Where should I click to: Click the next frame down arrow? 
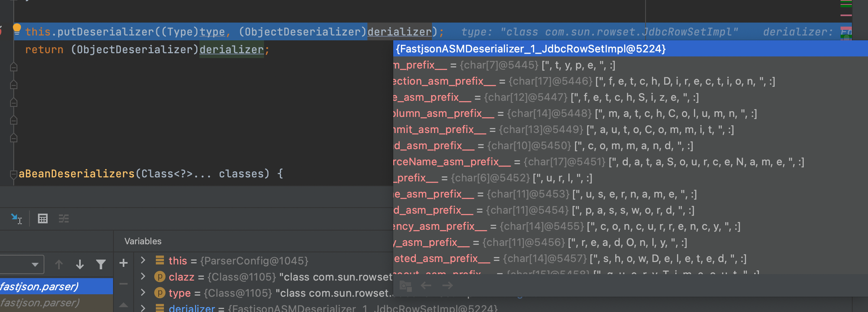pos(80,264)
